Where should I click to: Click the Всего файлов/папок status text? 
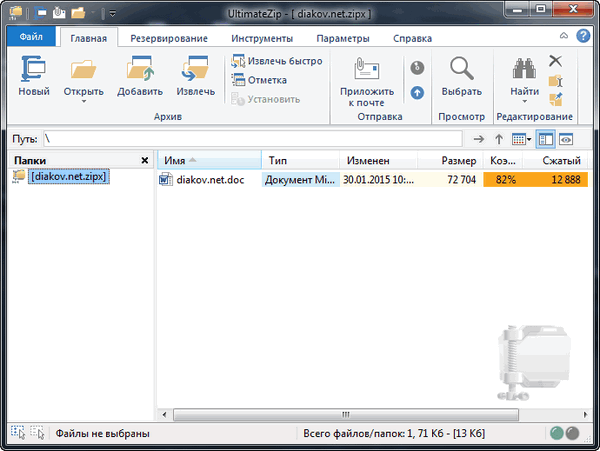coord(394,433)
